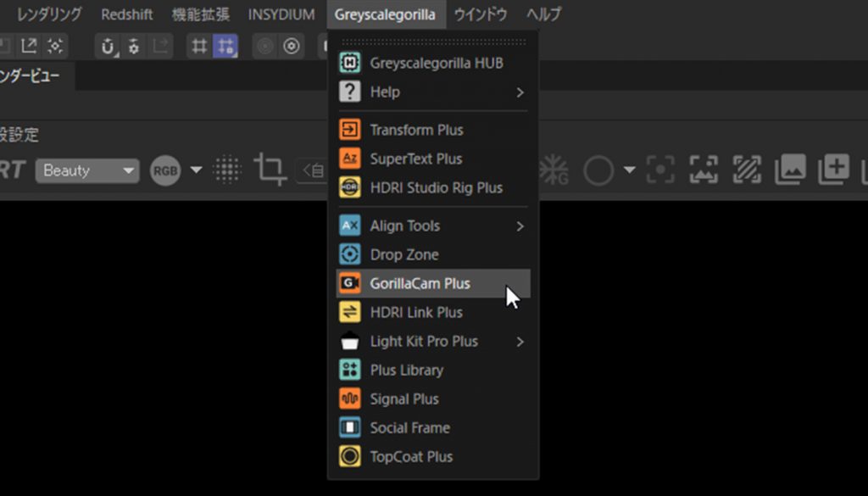Select SuperText Plus menu entry
Screen dimensions: 868x496
415,159
